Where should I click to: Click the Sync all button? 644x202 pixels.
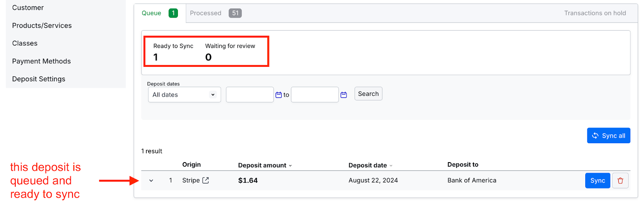point(609,136)
